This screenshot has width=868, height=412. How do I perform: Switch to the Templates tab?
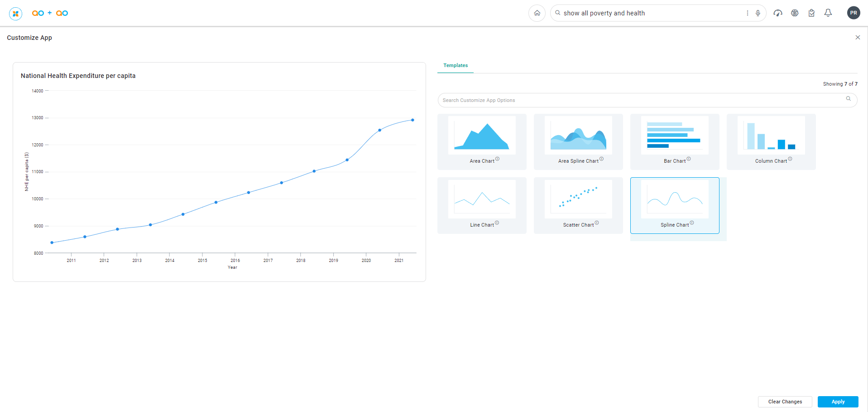455,66
